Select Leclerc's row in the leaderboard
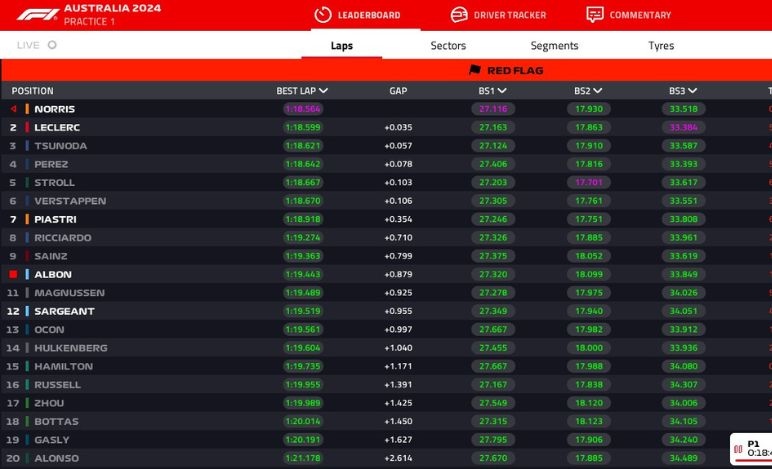Viewport: 772px width, 469px height. 150,128
